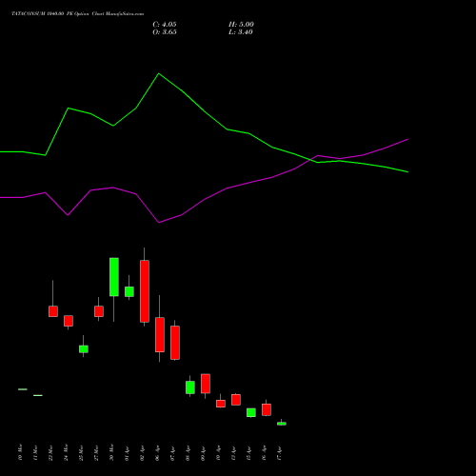The width and height of the screenshot is (476, 476).
Task: Click the peak of the green indicator line
Action: click(x=159, y=73)
